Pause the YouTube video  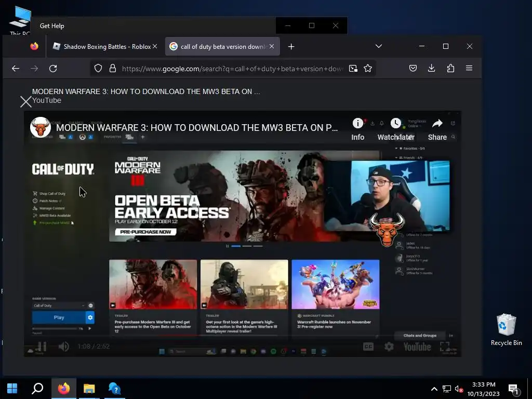[x=43, y=347]
